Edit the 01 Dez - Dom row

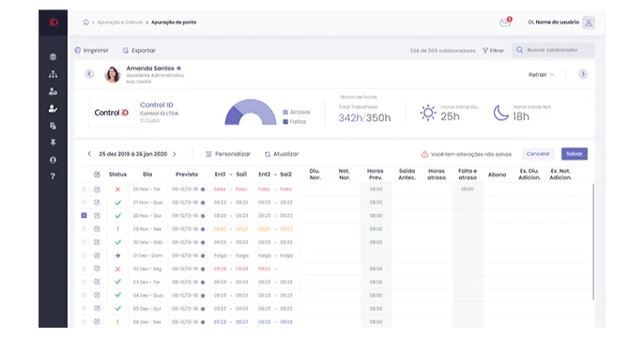point(97,255)
